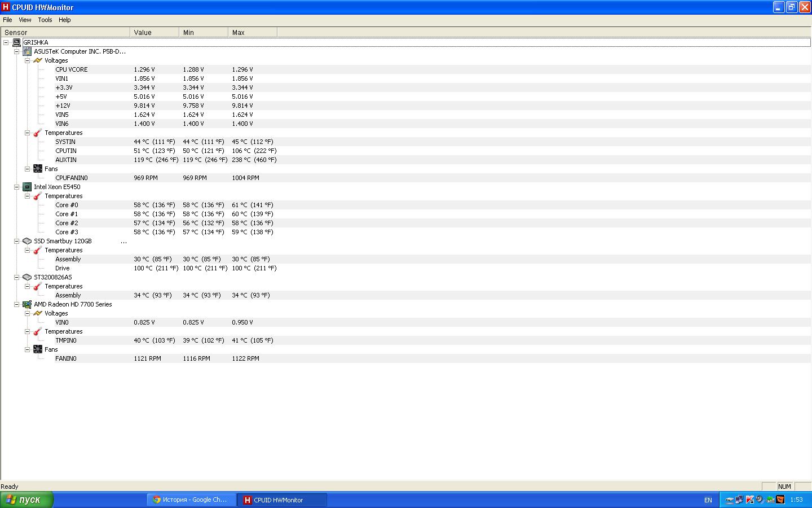Click the graphics card icon beside AMD Radeon
This screenshot has width=812, height=508.
coord(27,304)
